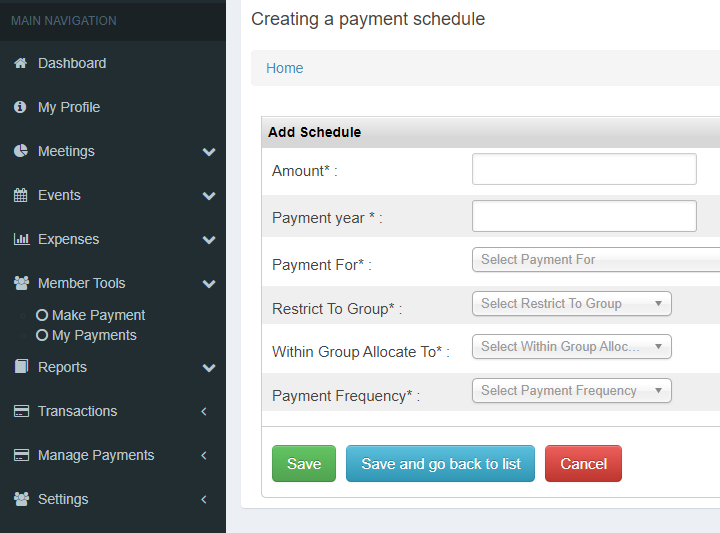Click the Dashboard home icon
Viewport: 720px width, 533px height.
(21, 63)
